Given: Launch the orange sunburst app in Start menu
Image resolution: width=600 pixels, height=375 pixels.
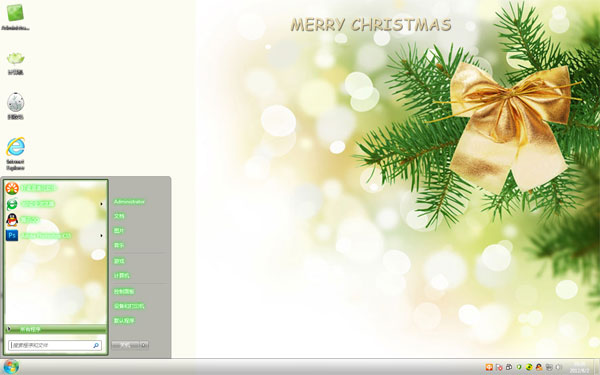Looking at the screenshot, I should [x=12, y=188].
